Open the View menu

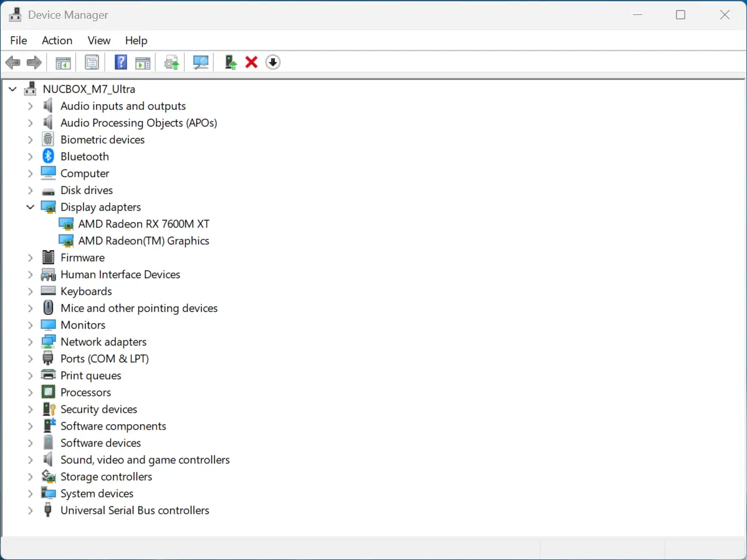click(99, 41)
